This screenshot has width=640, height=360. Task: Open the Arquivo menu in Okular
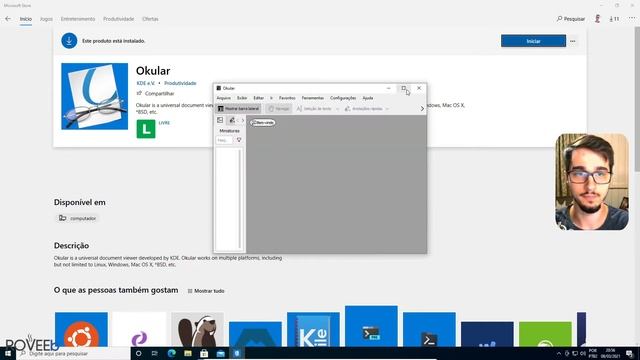(223, 98)
